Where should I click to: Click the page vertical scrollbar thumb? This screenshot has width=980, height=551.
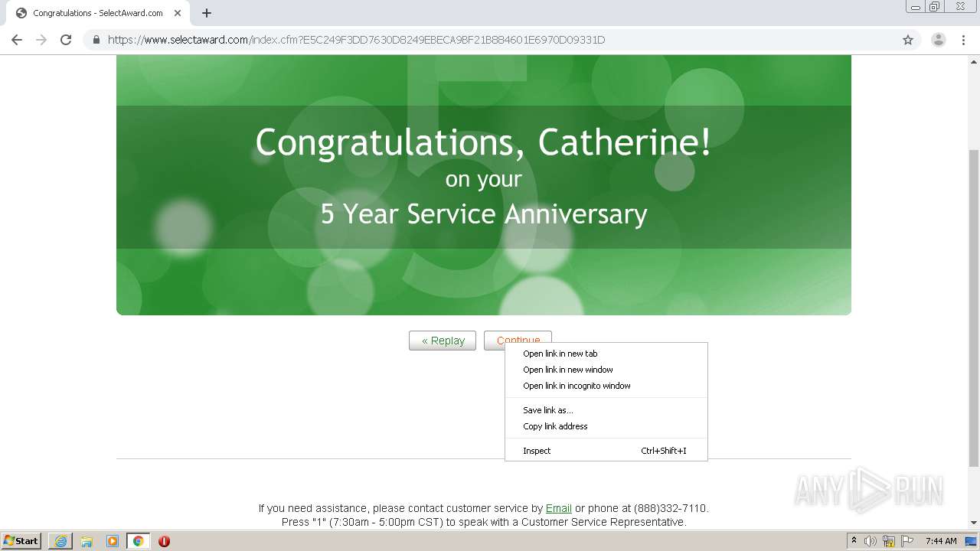click(974, 308)
